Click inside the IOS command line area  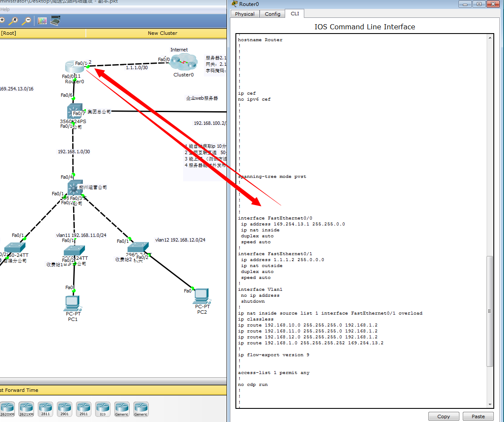362,221
